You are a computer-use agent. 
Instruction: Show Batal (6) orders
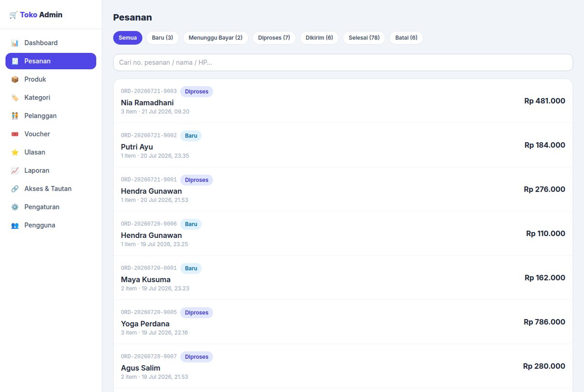click(406, 38)
